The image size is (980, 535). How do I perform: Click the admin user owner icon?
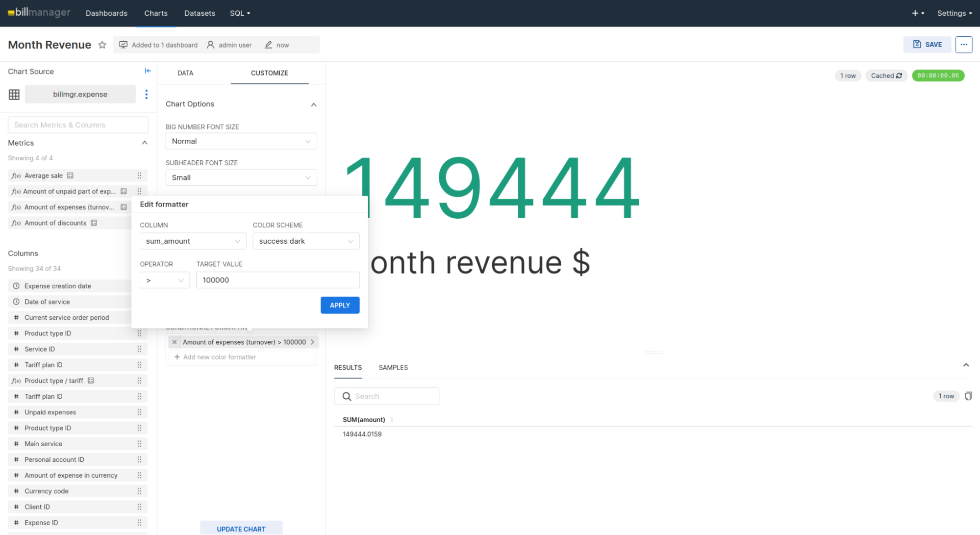click(x=210, y=45)
